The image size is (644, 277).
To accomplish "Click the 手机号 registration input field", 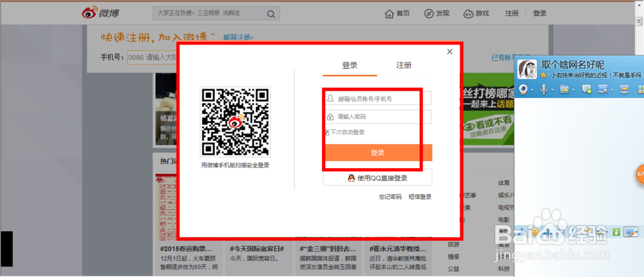I will click(152, 57).
